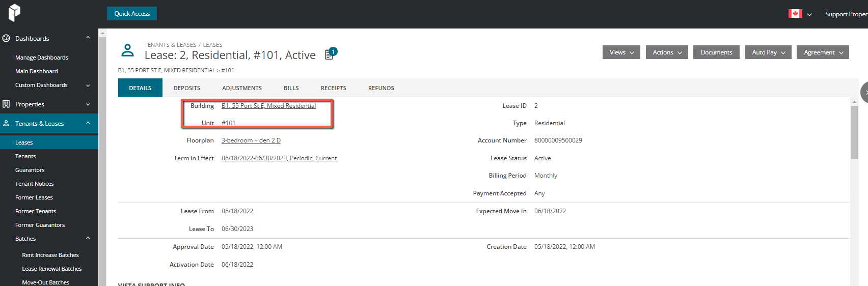Switch to the Deposits tab
The width and height of the screenshot is (868, 286).
(x=187, y=88)
